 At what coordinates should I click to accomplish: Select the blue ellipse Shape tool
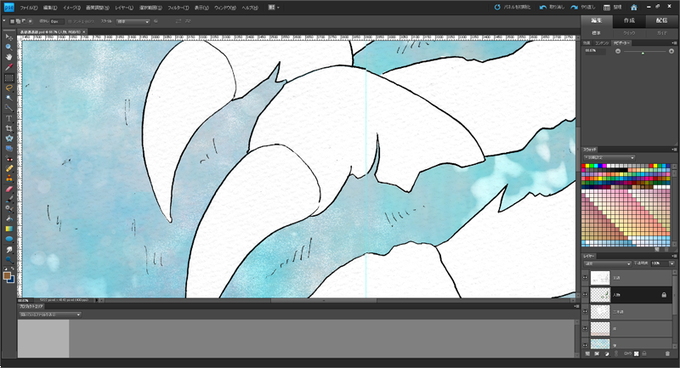coord(9,239)
